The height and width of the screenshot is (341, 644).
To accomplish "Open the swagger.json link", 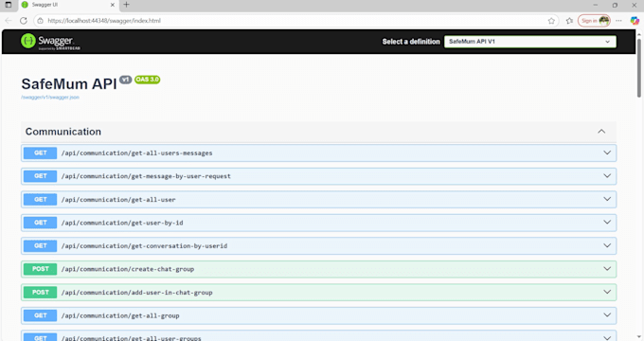I will [50, 98].
